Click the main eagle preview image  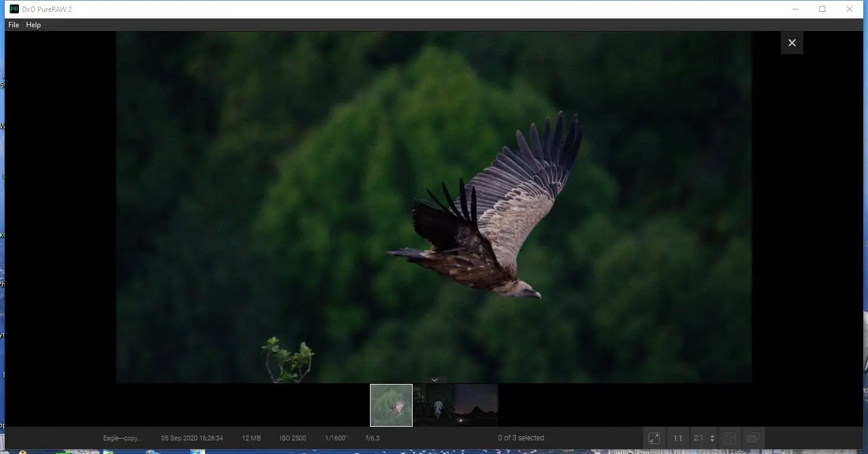click(x=434, y=207)
